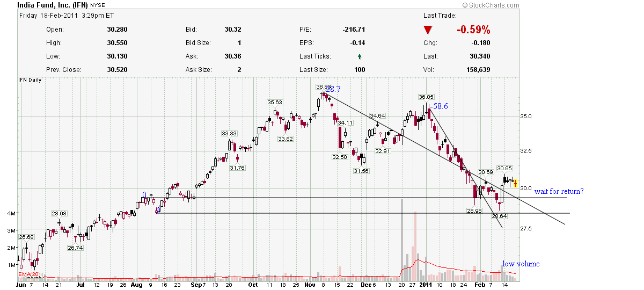Click the 36.88 peak price label

(323, 86)
